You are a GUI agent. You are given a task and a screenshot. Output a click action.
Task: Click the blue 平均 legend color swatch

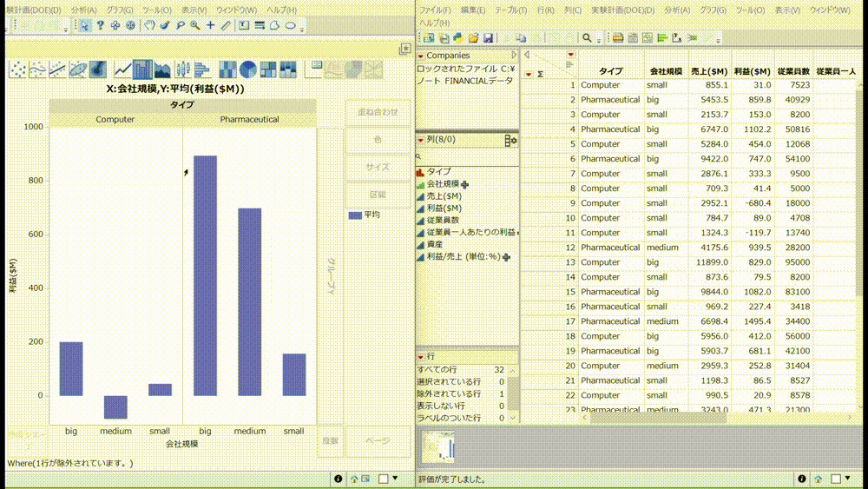click(355, 215)
